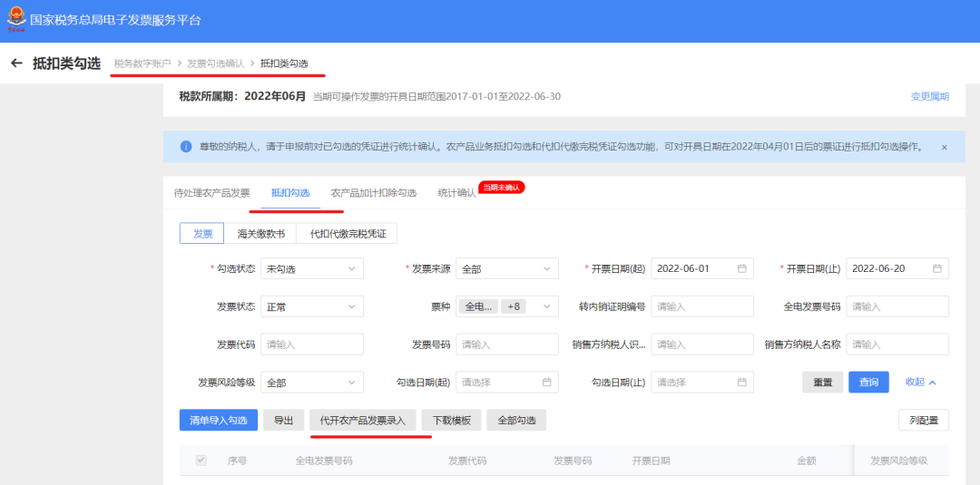Open the 发票风险等级 dropdown

point(311,383)
